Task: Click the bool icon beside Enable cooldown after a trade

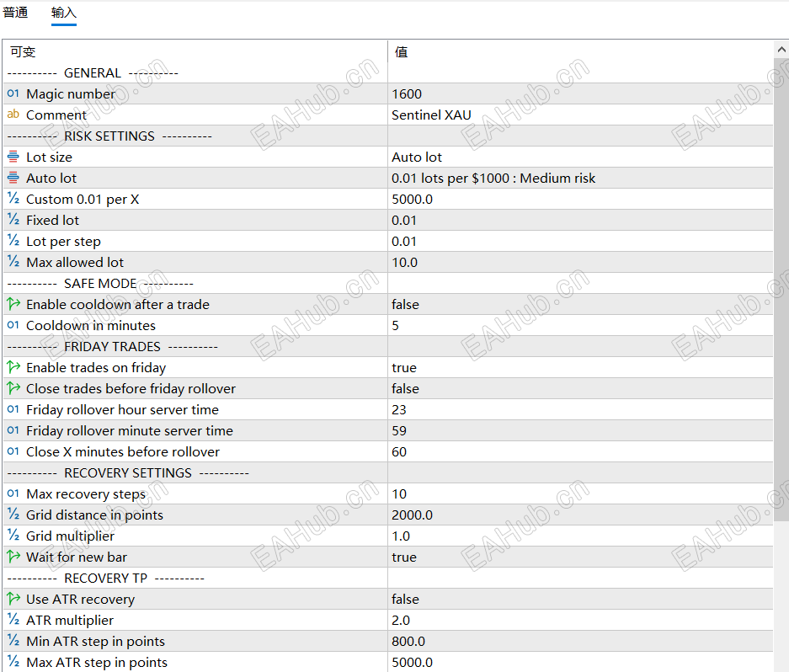Action: coord(13,304)
